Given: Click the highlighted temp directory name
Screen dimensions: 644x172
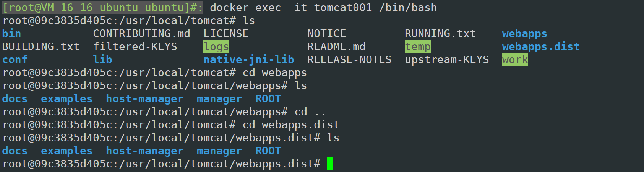Looking at the screenshot, I should [x=418, y=47].
